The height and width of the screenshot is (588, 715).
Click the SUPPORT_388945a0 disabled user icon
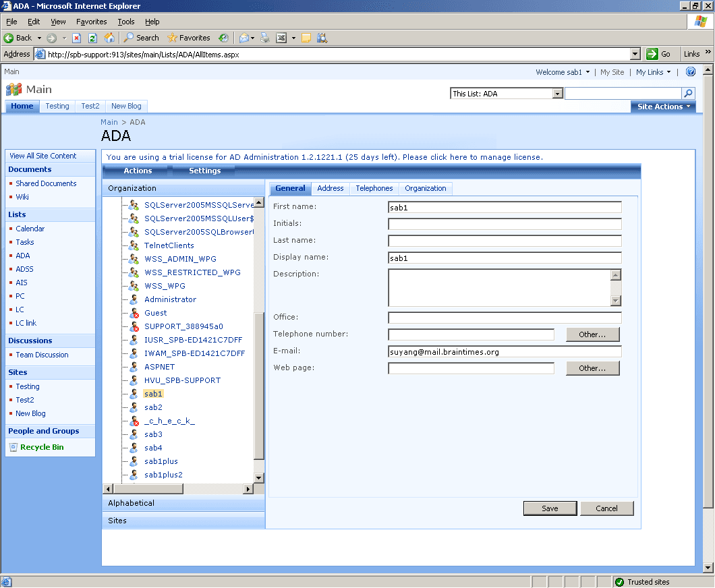coord(134,326)
